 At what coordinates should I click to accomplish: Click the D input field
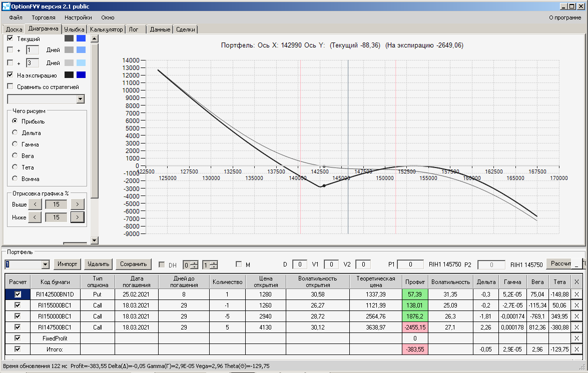point(300,264)
